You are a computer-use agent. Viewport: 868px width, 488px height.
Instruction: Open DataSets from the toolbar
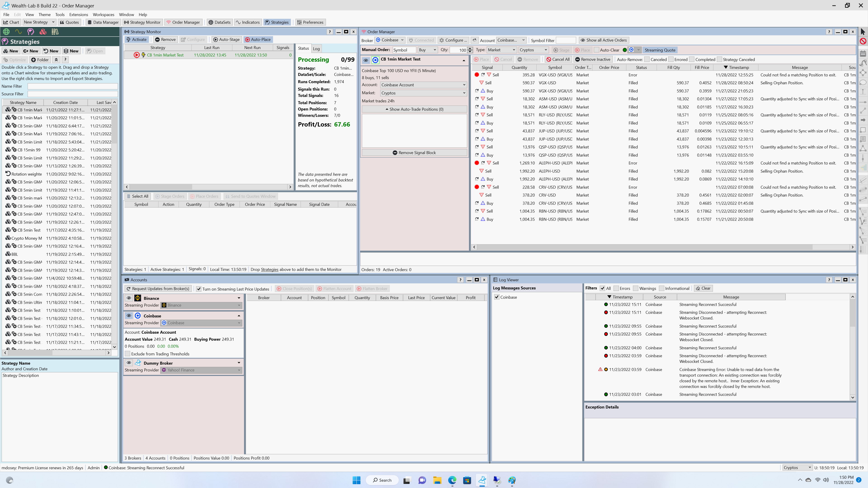pyautogui.click(x=219, y=22)
